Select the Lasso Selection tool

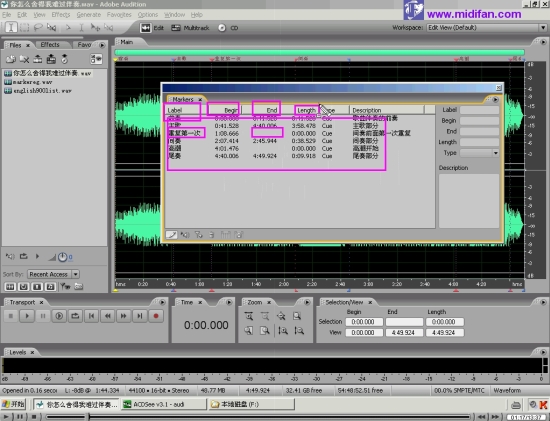(38, 27)
